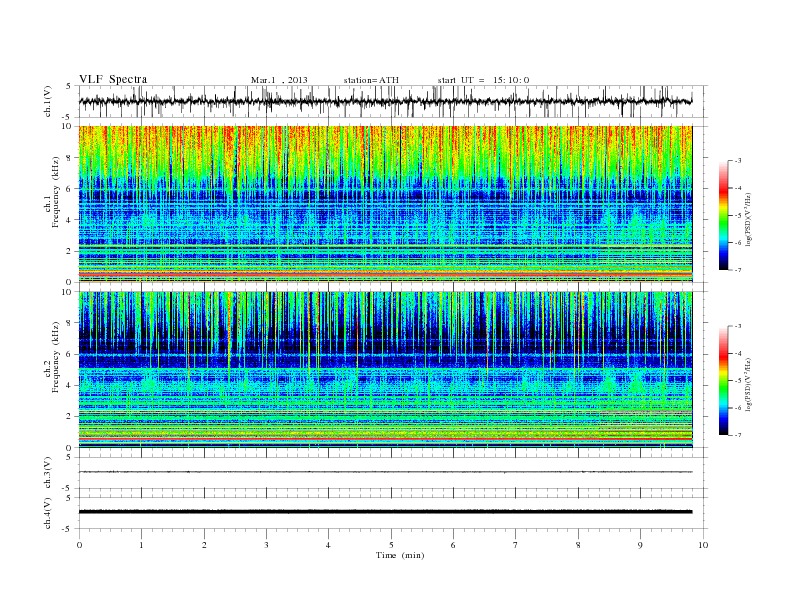This screenshot has height=612, width=792.
Task: Click the ch.1 voltage waveform trace
Action: pyautogui.click(x=385, y=101)
